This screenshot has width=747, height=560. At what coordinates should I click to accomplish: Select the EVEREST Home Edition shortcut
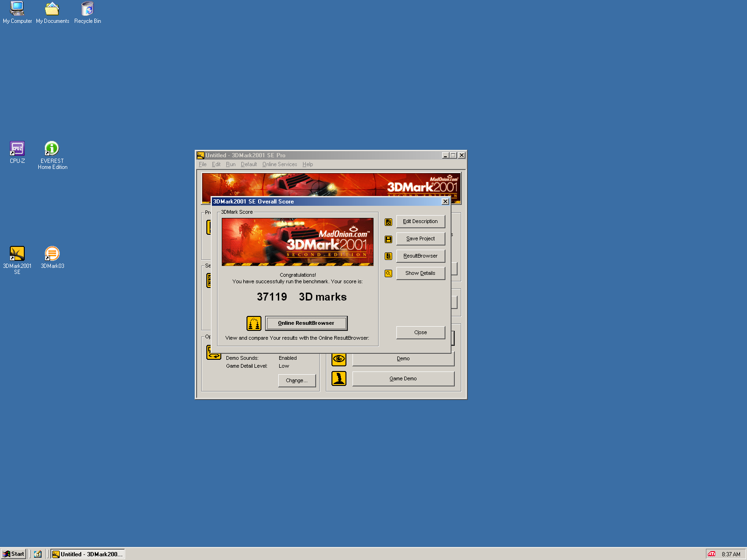[x=52, y=155]
